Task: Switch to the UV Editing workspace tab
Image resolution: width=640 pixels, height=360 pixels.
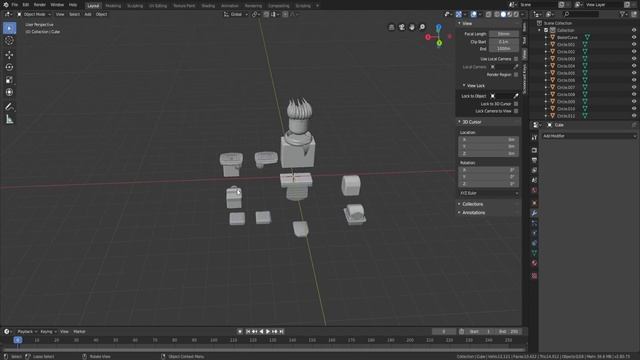Action: point(158,6)
